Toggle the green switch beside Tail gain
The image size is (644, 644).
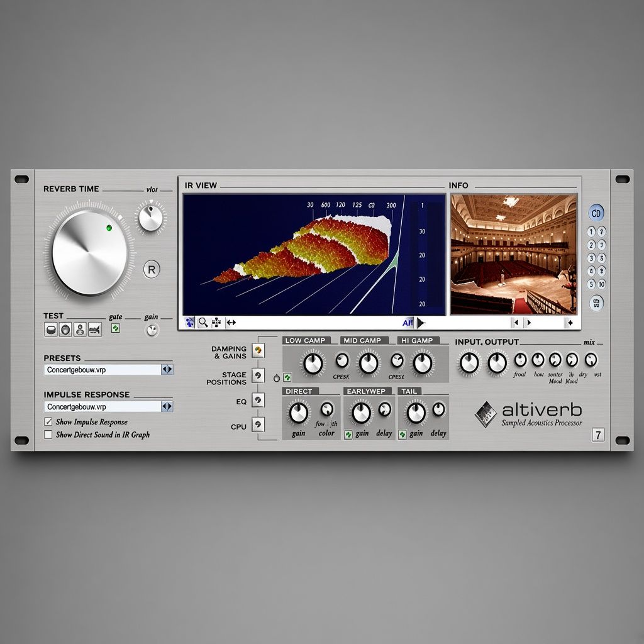pyautogui.click(x=402, y=434)
